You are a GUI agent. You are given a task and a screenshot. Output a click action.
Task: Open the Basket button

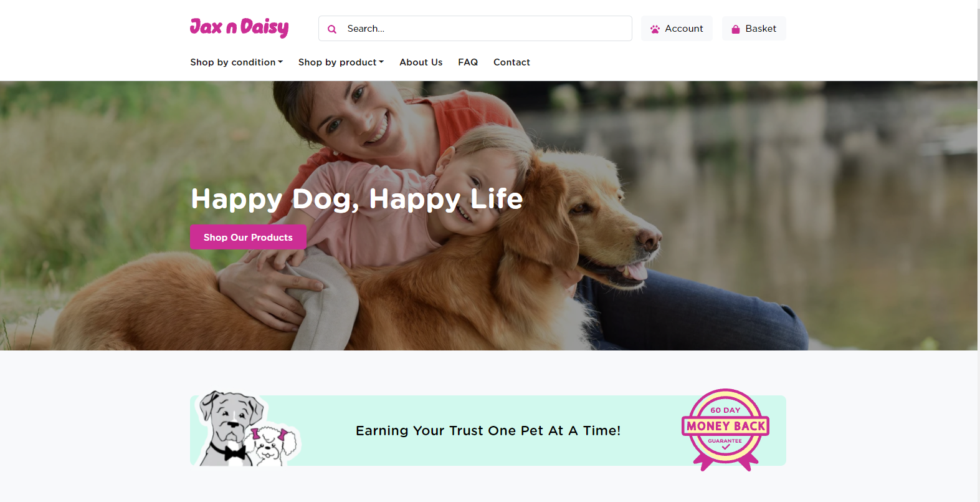pyautogui.click(x=754, y=29)
